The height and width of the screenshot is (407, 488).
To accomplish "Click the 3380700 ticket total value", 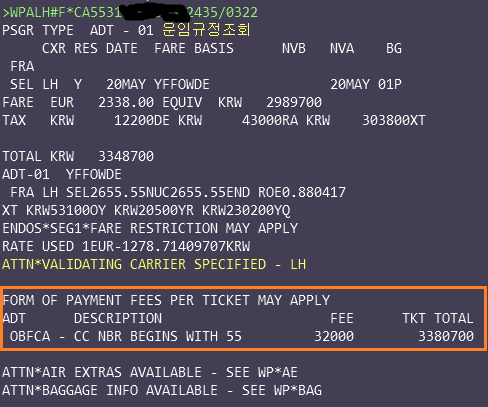I will pyautogui.click(x=446, y=336).
